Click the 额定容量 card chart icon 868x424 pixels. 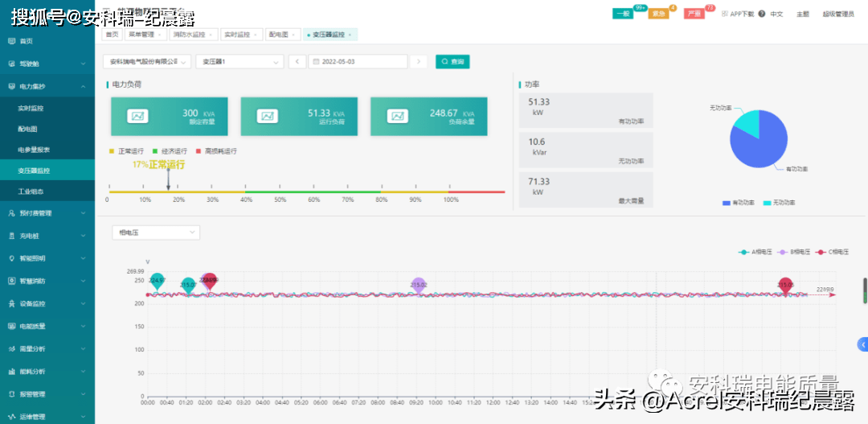[x=137, y=117]
